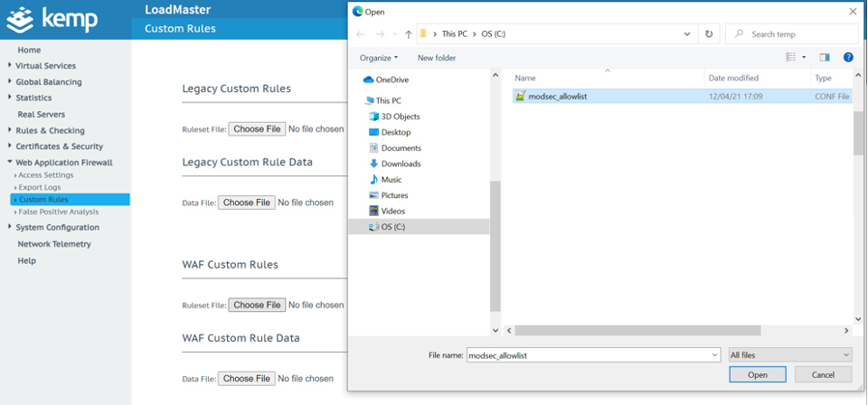The height and width of the screenshot is (405, 868).
Task: Open the All files type dropdown
Action: pos(789,355)
